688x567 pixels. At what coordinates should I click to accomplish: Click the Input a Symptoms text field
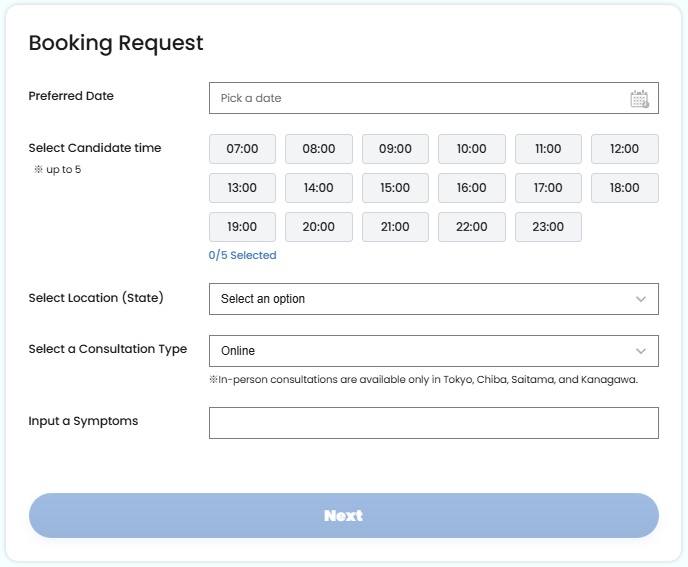pos(434,423)
